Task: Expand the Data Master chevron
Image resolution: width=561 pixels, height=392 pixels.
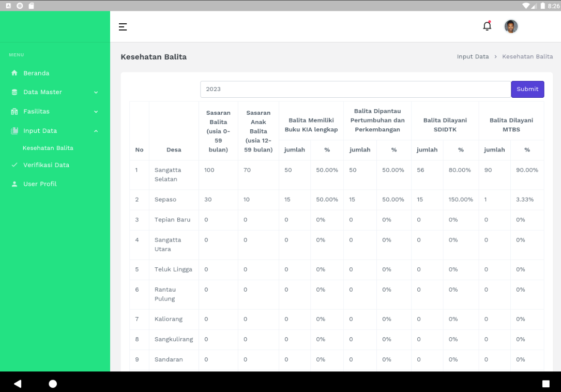Action: click(x=96, y=93)
